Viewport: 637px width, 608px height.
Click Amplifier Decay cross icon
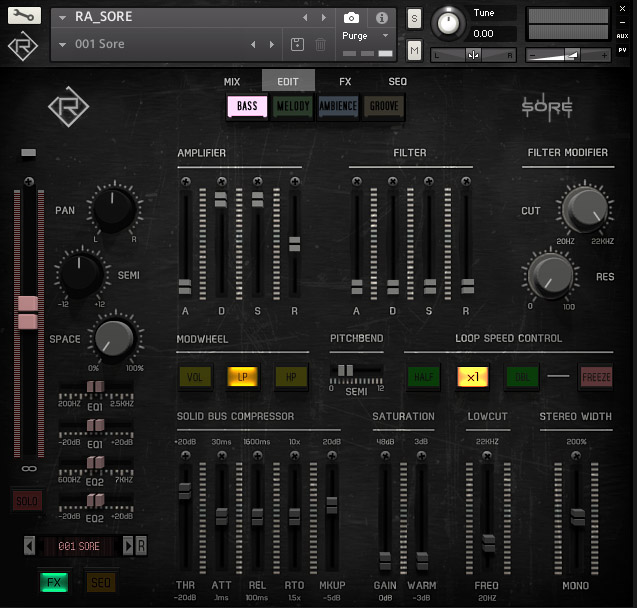click(x=221, y=181)
